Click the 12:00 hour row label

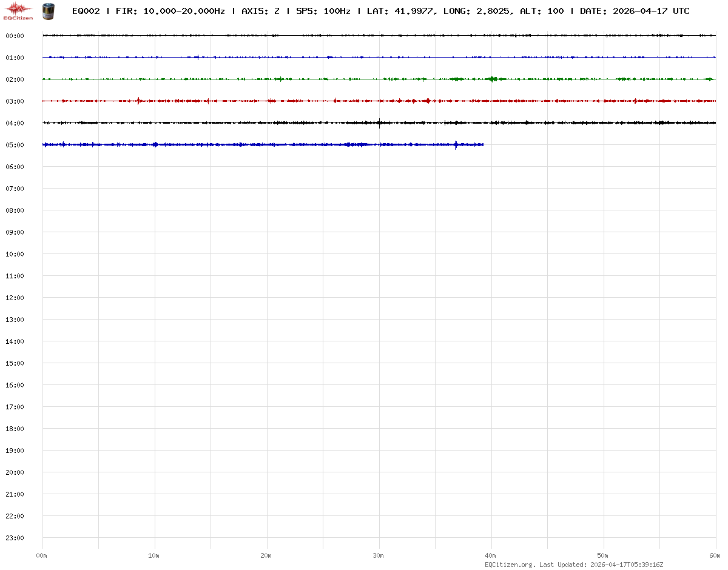15,298
